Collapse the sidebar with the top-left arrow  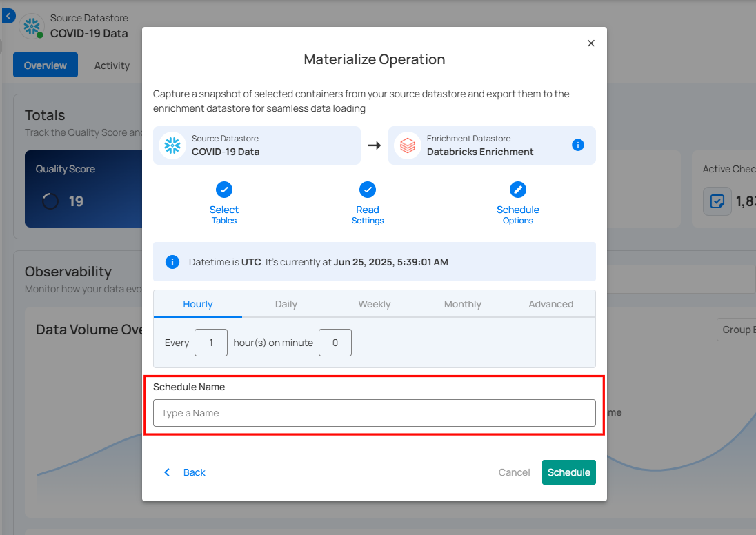[8, 16]
